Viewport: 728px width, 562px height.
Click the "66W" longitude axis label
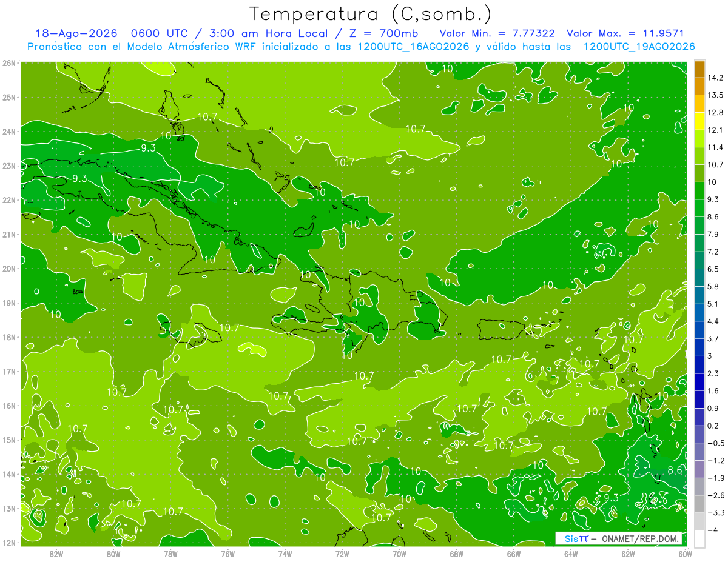tap(514, 554)
